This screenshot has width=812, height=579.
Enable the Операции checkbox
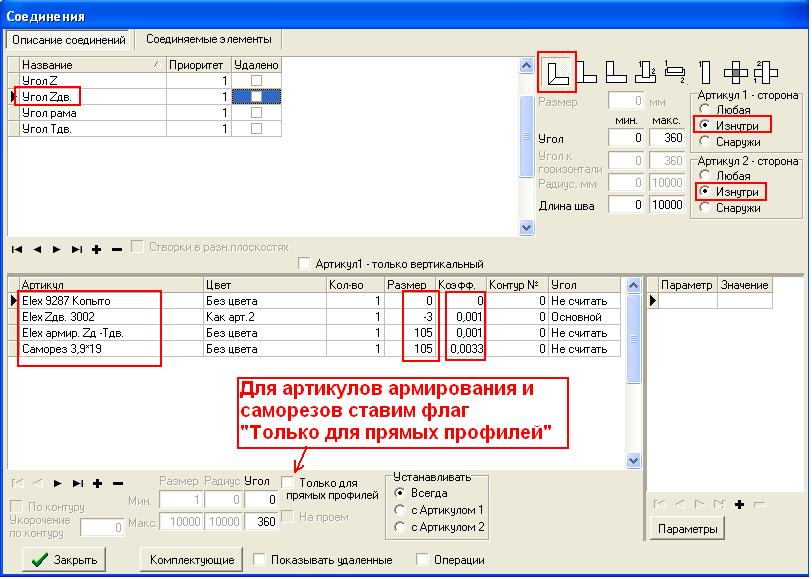pos(423,559)
